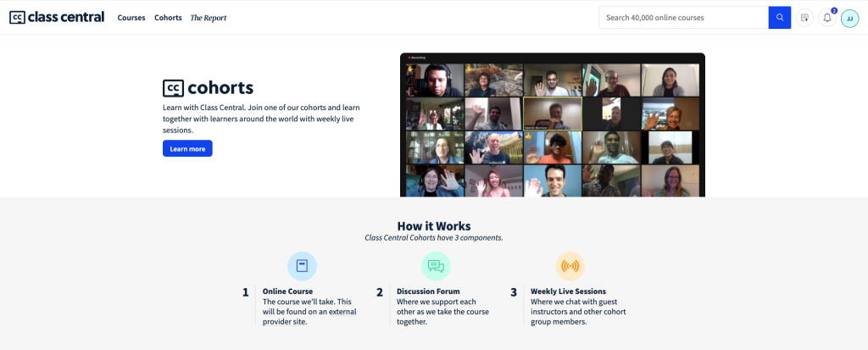Click the Zoom meeting cohort screenshot
This screenshot has width=868, height=350.
click(x=553, y=125)
